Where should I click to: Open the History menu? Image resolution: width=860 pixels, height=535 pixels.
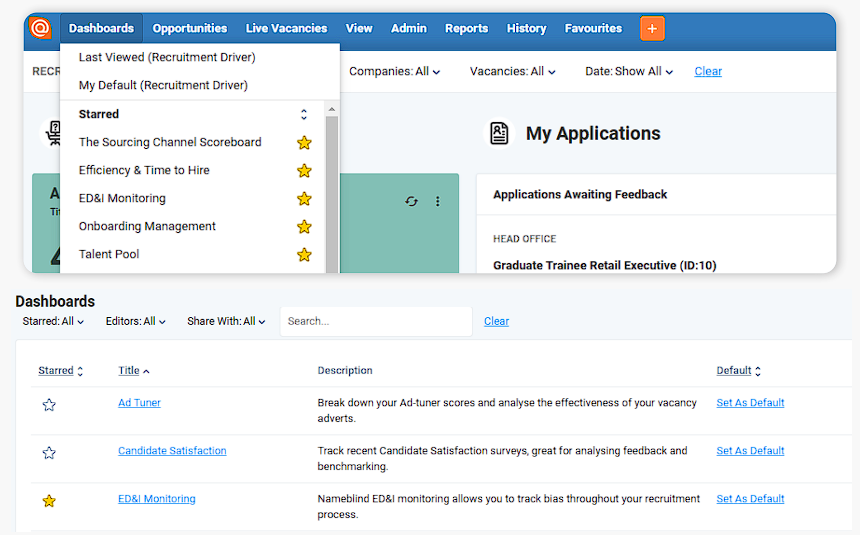[527, 28]
